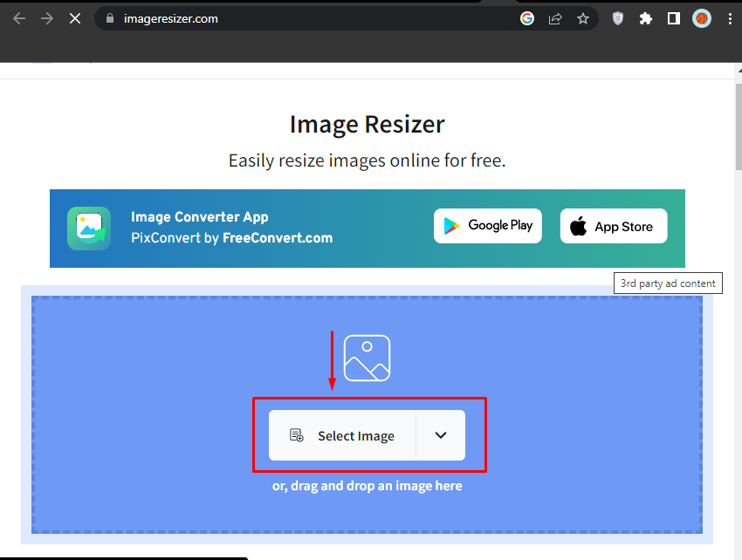Click 'Easily resize images online for free.' text
The image size is (742, 560).
coord(368,160)
